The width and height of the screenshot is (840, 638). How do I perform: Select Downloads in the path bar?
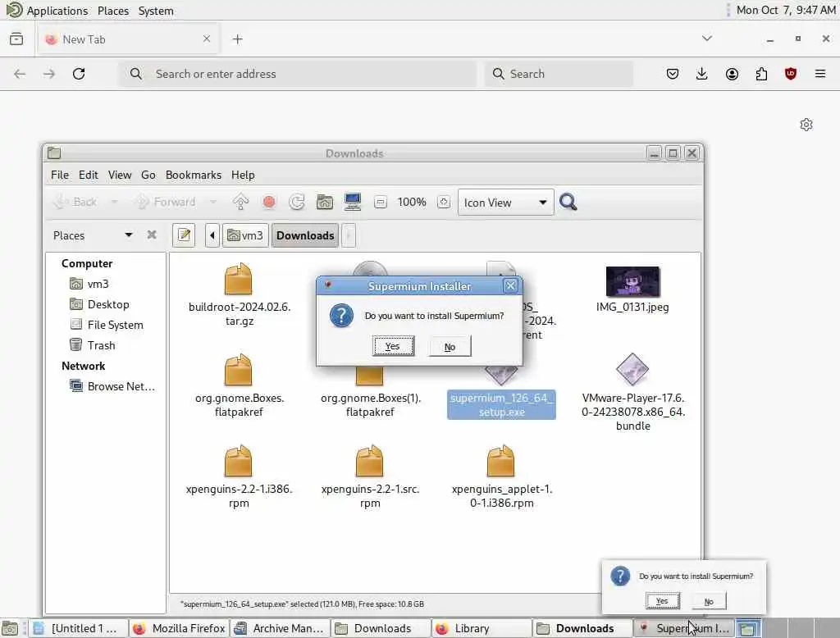click(x=305, y=235)
